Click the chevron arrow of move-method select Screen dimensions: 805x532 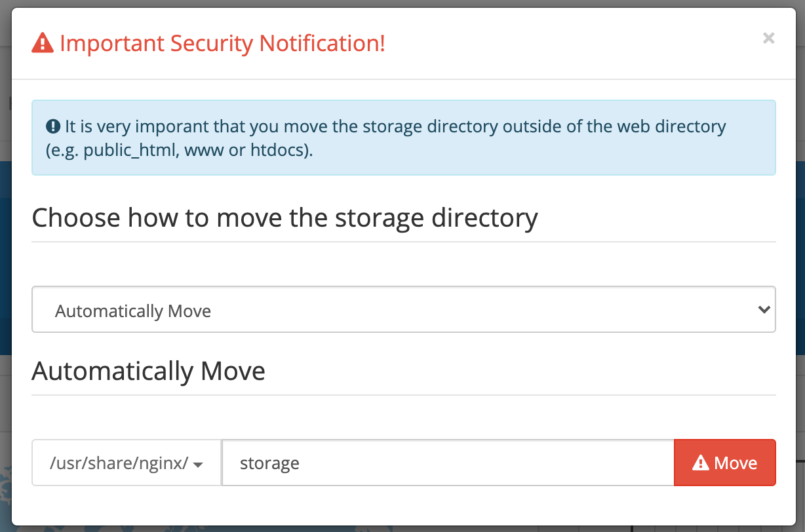pyautogui.click(x=764, y=310)
